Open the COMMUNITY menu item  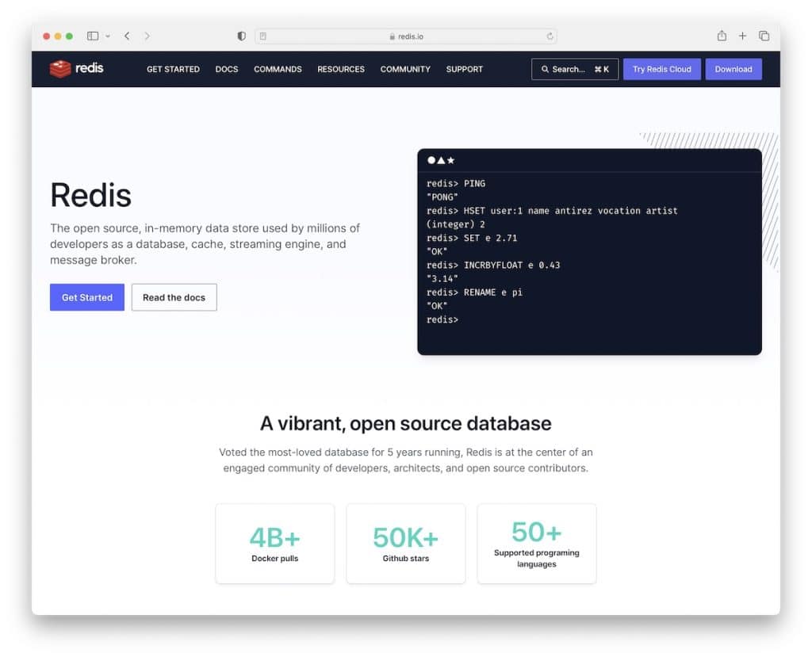point(405,69)
